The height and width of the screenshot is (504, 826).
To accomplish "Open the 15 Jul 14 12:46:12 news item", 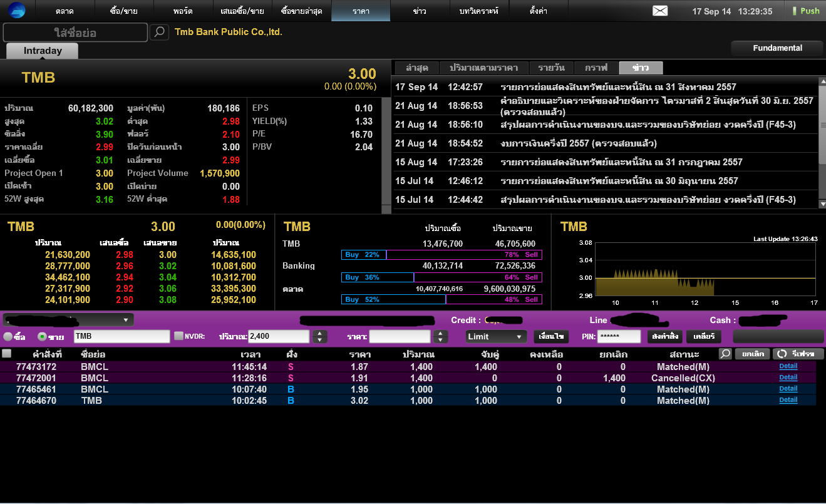I will (605, 181).
